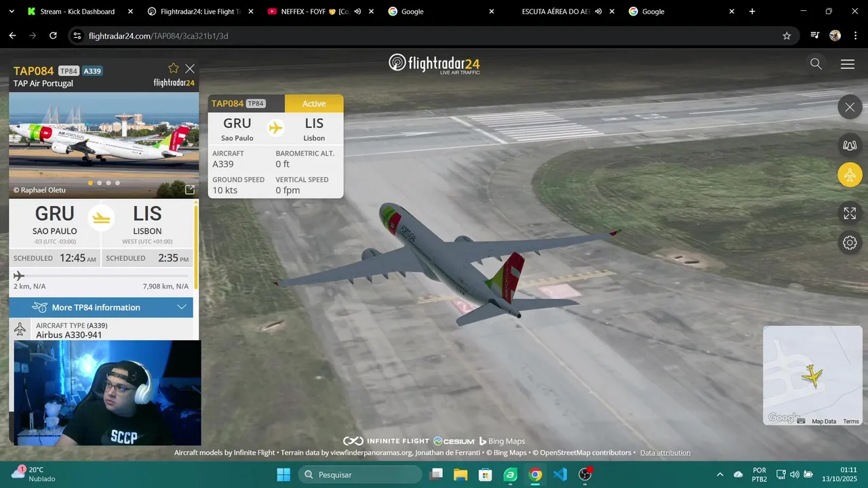
Task: Switch to the first Google tab
Action: [441, 12]
